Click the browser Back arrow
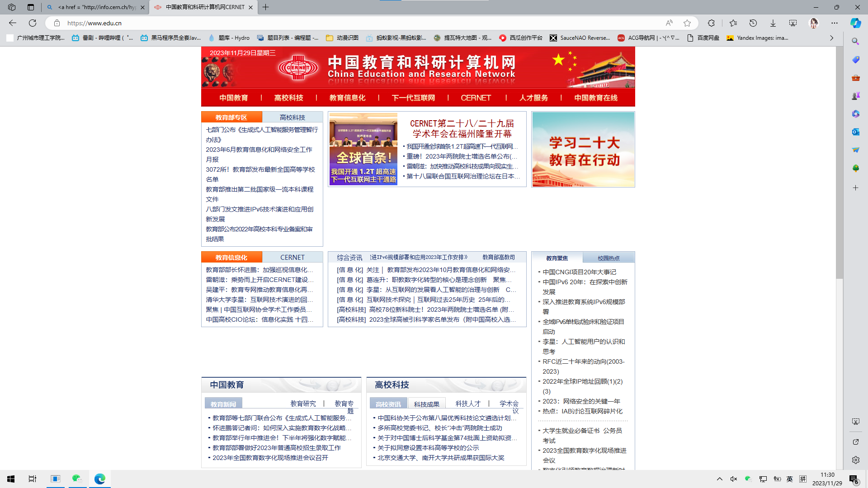 (x=13, y=23)
